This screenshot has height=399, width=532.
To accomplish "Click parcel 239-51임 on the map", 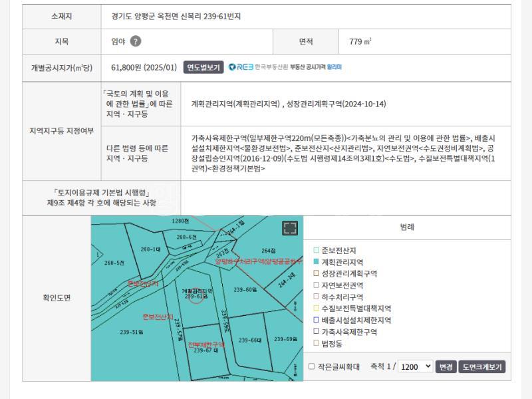I will click(132, 332).
